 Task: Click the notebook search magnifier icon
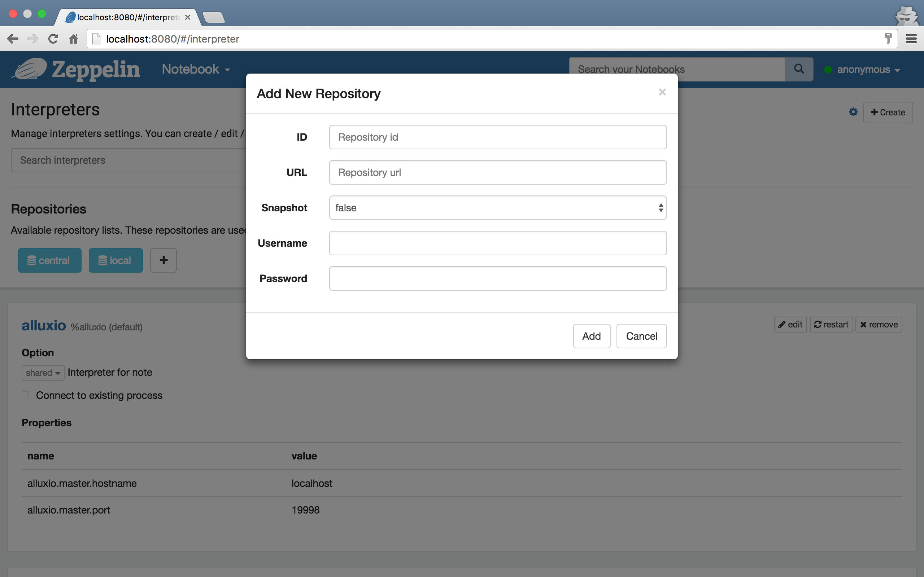pyautogui.click(x=798, y=69)
